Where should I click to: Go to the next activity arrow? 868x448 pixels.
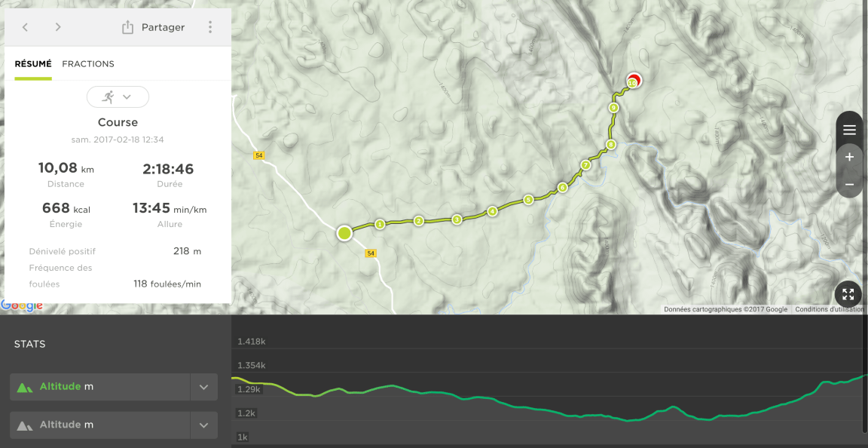click(x=58, y=27)
